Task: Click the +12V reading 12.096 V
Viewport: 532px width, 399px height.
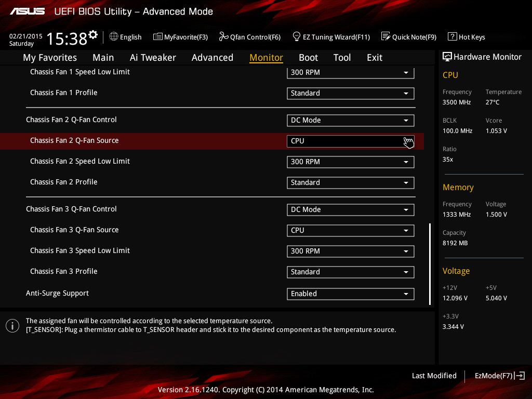Action: (455, 298)
